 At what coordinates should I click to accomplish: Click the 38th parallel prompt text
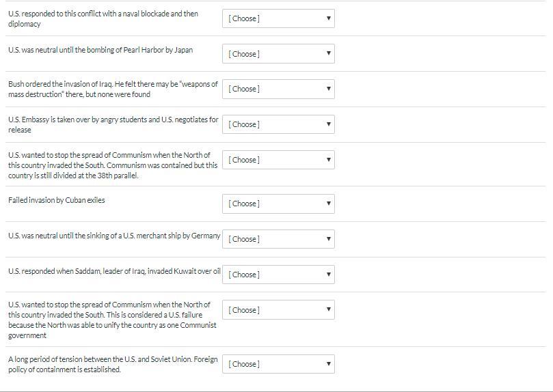113,165
